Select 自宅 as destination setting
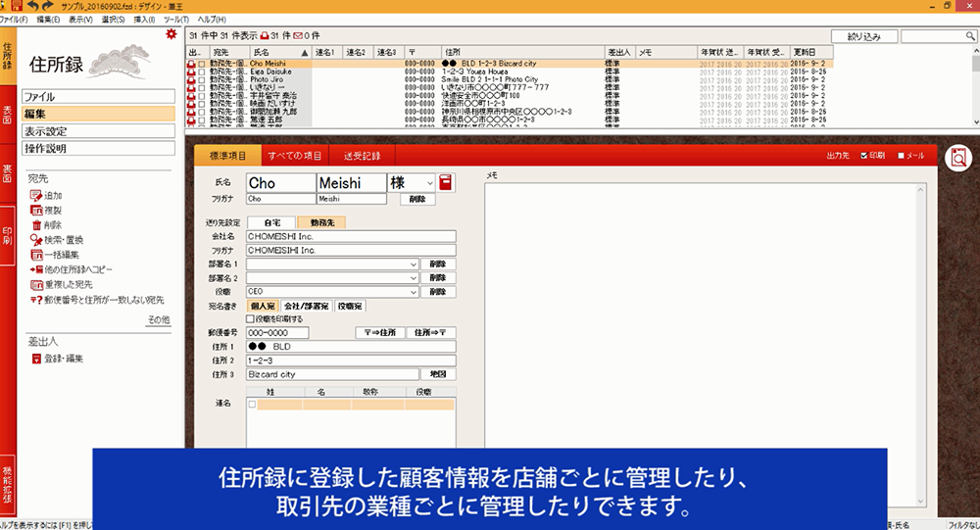The image size is (980, 530). pyautogui.click(x=271, y=222)
